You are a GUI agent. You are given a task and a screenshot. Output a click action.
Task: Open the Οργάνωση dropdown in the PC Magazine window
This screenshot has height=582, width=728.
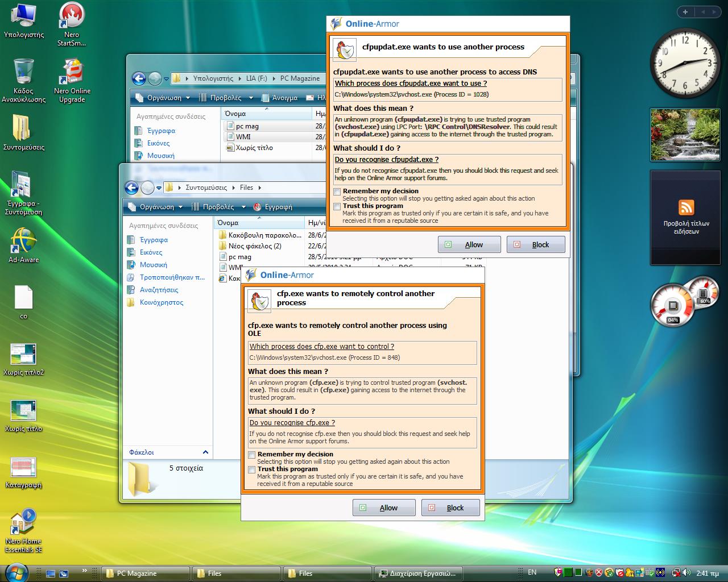(163, 98)
